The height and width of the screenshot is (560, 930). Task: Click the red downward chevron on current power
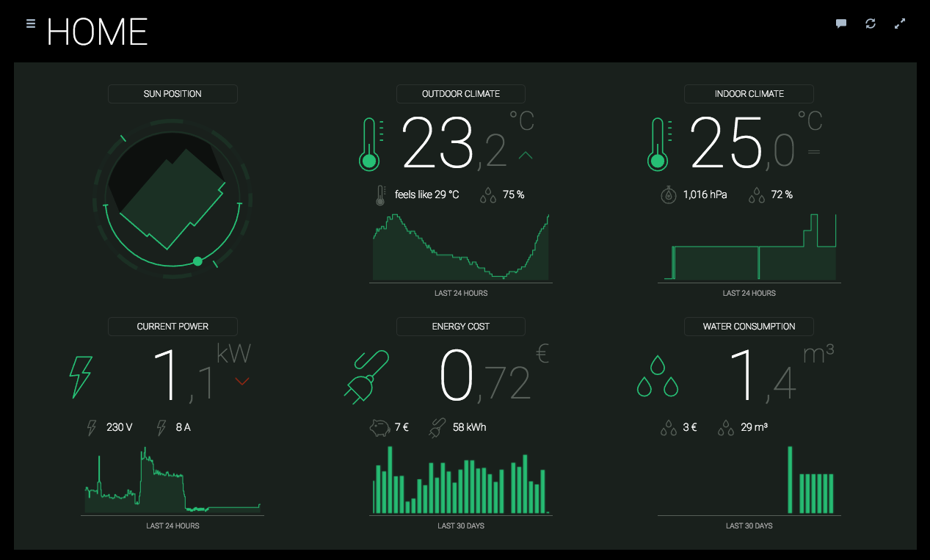[x=242, y=381]
